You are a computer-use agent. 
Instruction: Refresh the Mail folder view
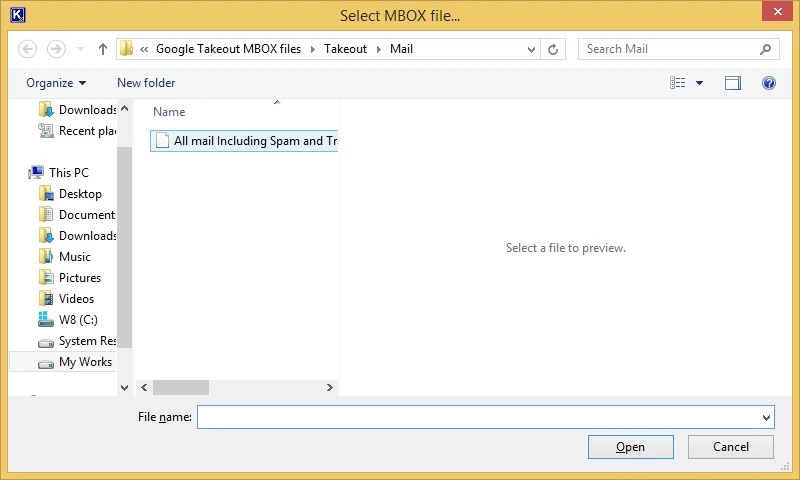click(553, 49)
